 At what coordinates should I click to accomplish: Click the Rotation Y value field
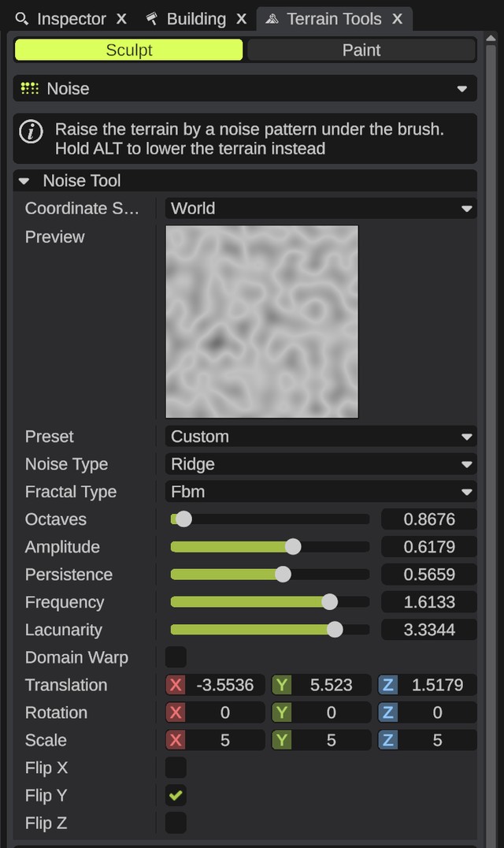click(331, 712)
